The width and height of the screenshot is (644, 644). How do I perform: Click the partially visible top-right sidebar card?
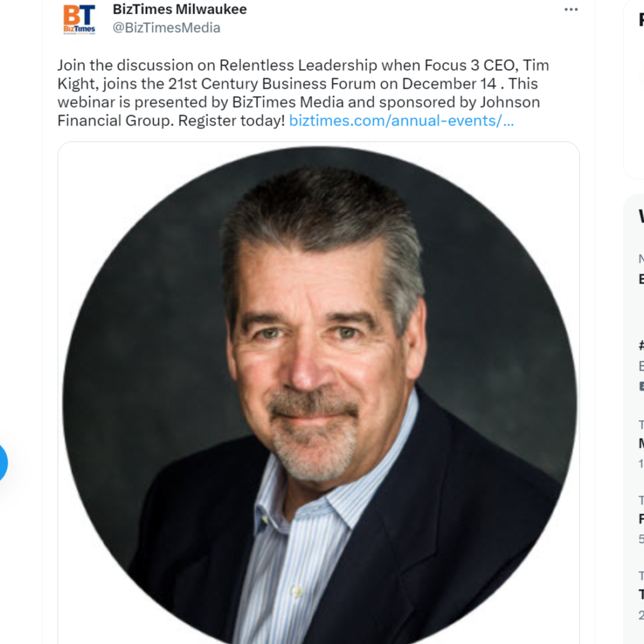(634, 89)
